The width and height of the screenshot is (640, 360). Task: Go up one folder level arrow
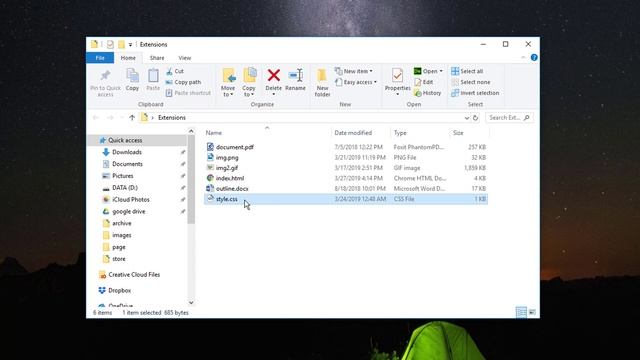pyautogui.click(x=132, y=118)
